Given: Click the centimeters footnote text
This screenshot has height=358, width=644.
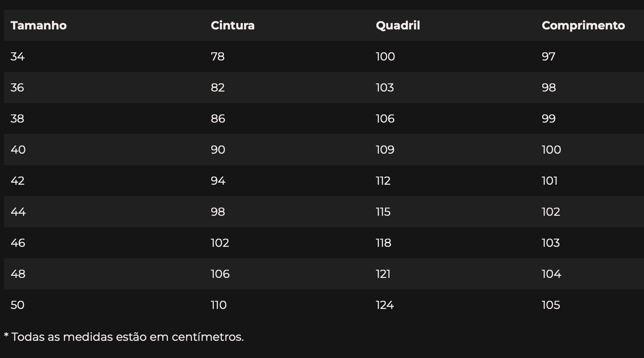Looking at the screenshot, I should [124, 337].
